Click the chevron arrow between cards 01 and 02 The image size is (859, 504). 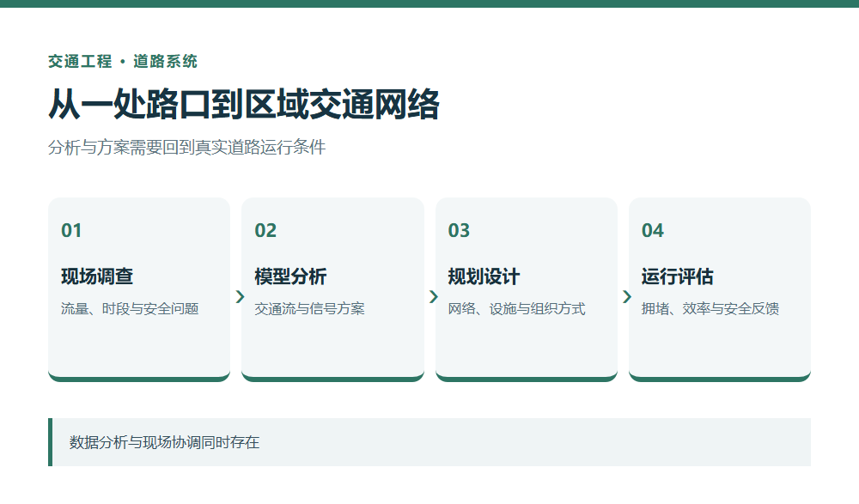(x=240, y=297)
